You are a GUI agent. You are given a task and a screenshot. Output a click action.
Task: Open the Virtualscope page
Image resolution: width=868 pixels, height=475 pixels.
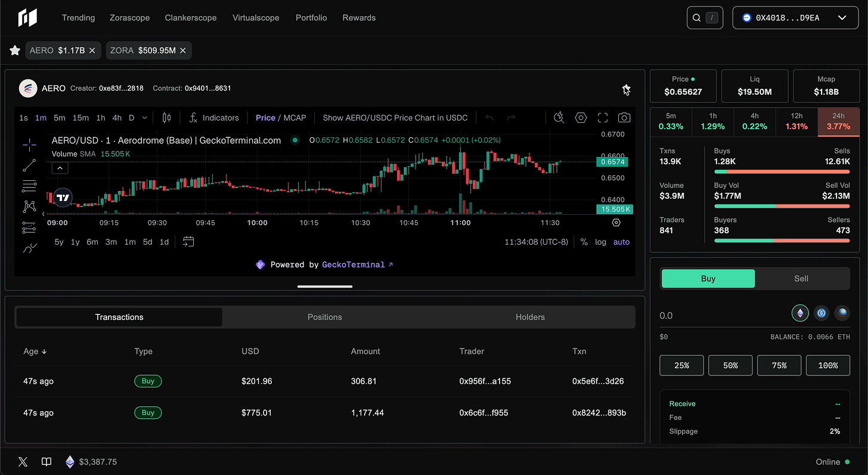[x=256, y=18]
